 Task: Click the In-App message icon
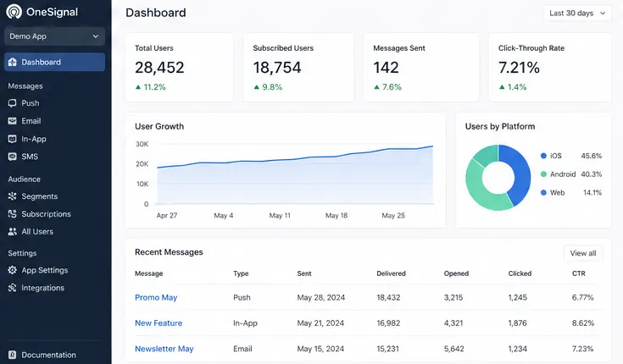13,139
